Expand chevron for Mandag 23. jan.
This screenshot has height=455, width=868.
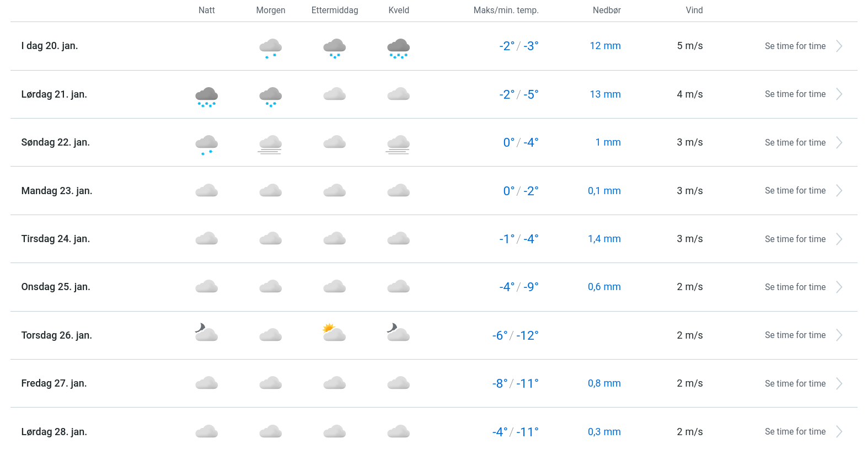[x=839, y=191]
